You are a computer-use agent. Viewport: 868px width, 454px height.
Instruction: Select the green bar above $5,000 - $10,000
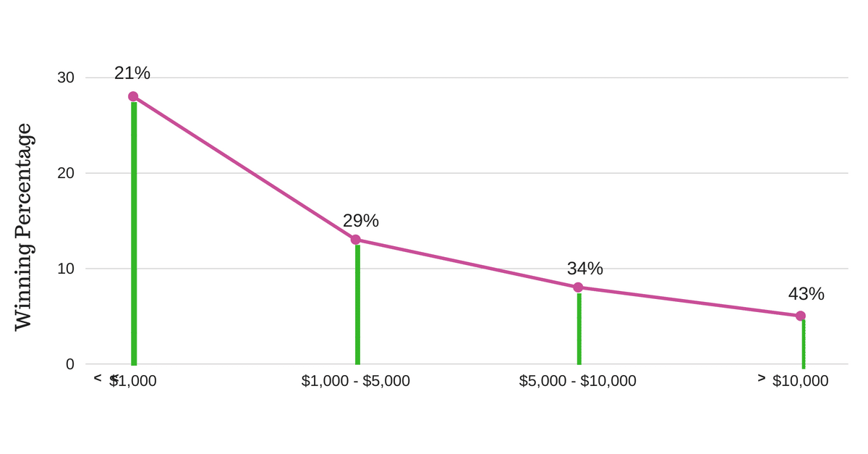pyautogui.click(x=579, y=328)
